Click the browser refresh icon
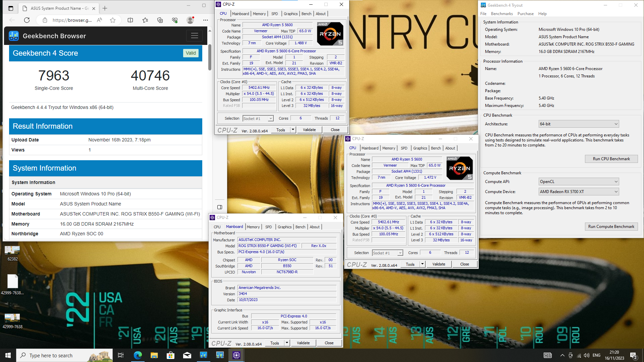 click(x=27, y=20)
